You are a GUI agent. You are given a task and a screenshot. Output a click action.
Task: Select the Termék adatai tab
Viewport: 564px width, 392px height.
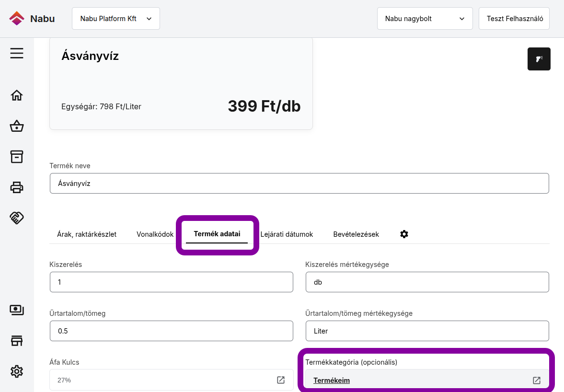[x=217, y=234]
